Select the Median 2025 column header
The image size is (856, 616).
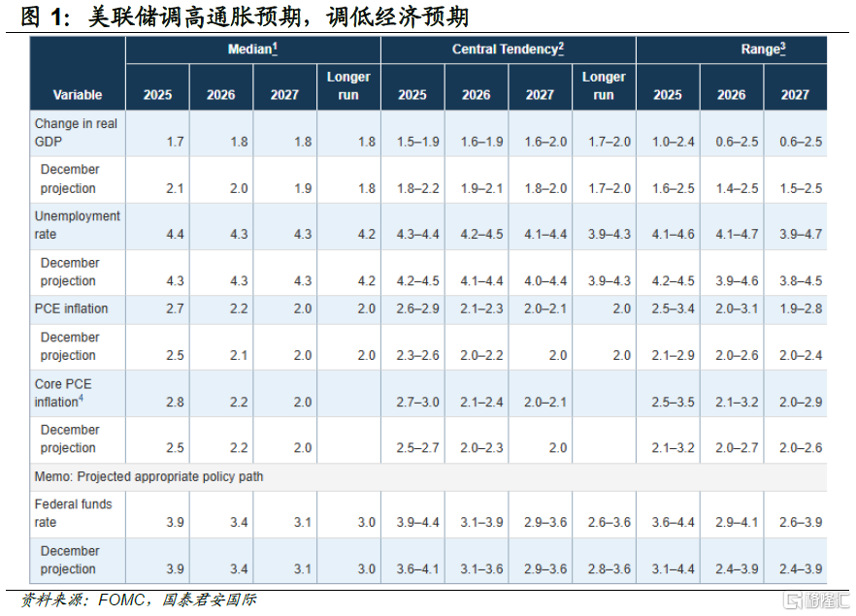click(158, 94)
